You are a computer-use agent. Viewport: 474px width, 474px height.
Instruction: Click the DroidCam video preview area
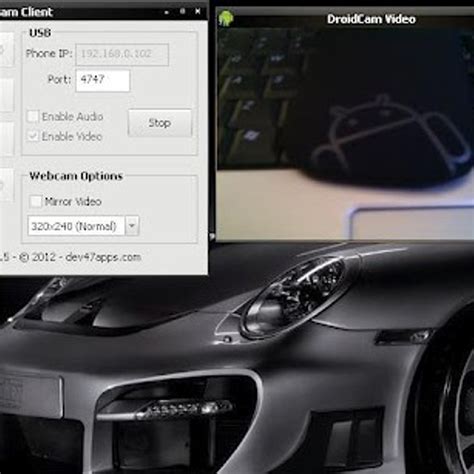(345, 133)
